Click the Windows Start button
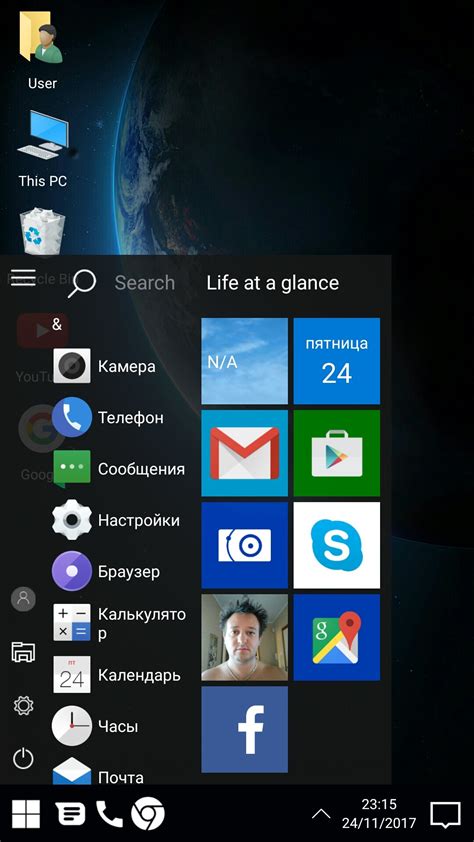This screenshot has width=474, height=842. point(26,814)
